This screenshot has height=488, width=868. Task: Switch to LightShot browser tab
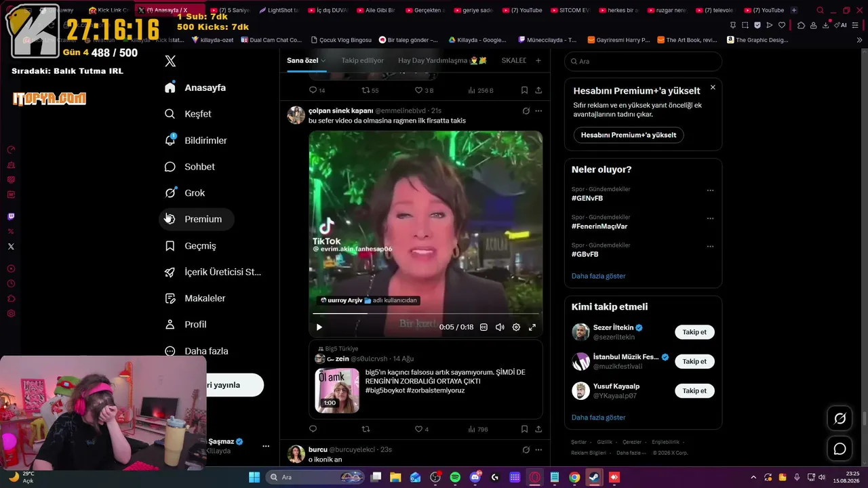(279, 10)
